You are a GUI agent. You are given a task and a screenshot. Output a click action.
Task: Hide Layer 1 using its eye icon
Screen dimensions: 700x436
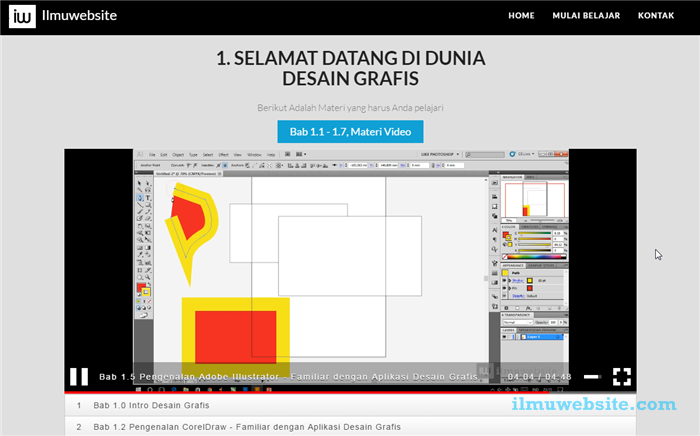pyautogui.click(x=504, y=337)
